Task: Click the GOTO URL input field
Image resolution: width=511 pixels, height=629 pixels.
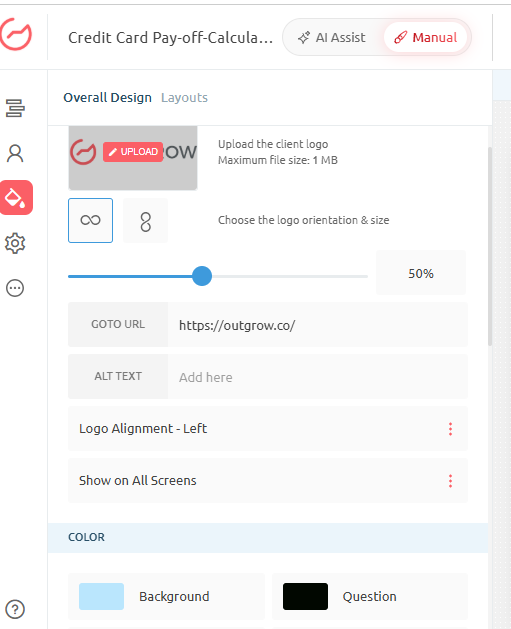Action: (318, 325)
